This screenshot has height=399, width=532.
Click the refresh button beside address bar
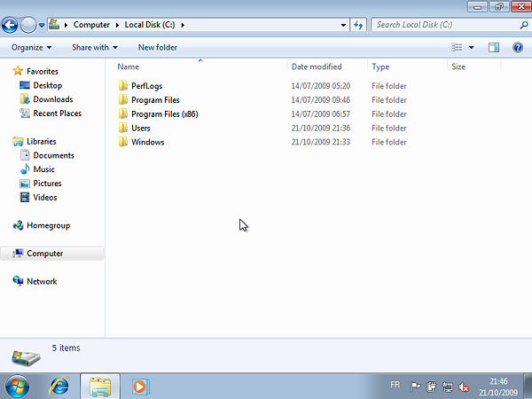[358, 25]
